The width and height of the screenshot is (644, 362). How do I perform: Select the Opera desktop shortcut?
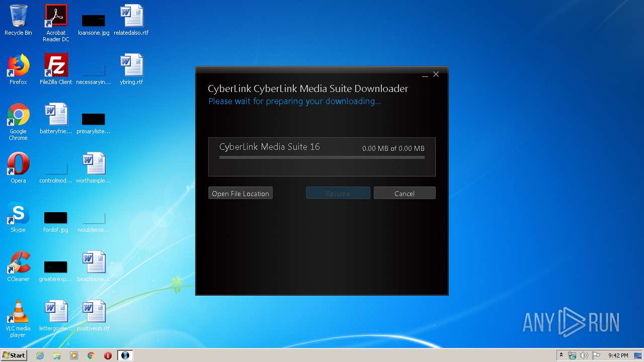(x=18, y=168)
